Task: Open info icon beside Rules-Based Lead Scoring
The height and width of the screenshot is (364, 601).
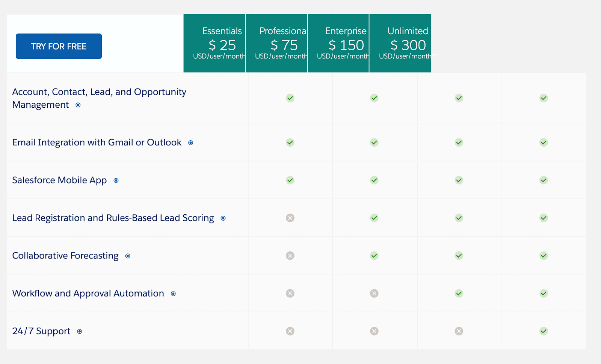Action: (223, 218)
